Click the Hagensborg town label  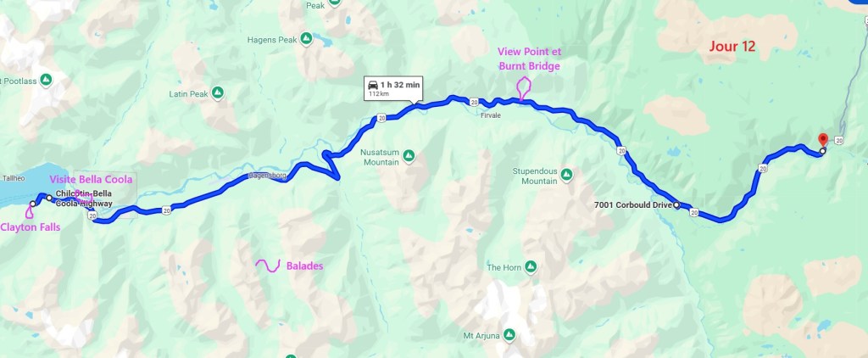click(268, 176)
